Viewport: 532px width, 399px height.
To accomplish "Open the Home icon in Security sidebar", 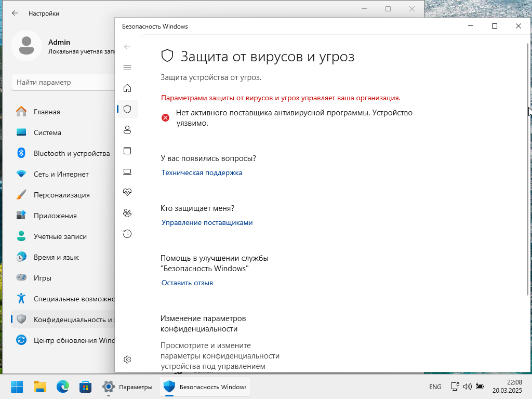I will coord(127,88).
